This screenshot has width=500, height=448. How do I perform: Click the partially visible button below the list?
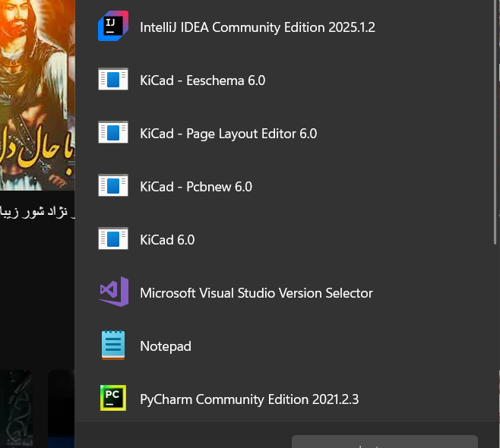coord(384,441)
